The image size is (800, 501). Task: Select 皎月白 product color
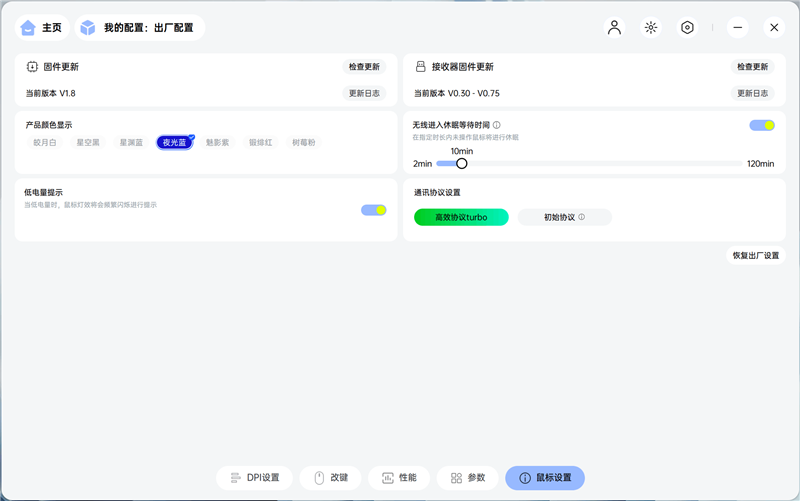(x=45, y=142)
